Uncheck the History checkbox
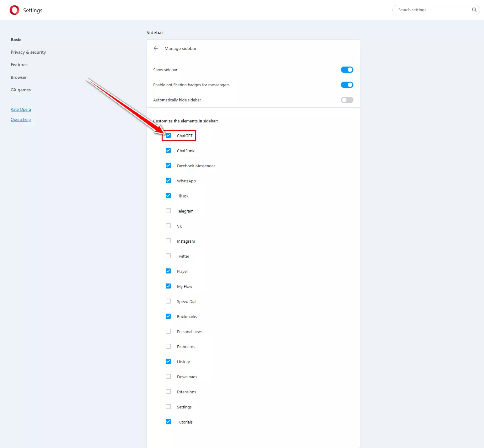This screenshot has width=484, height=448. (168, 361)
